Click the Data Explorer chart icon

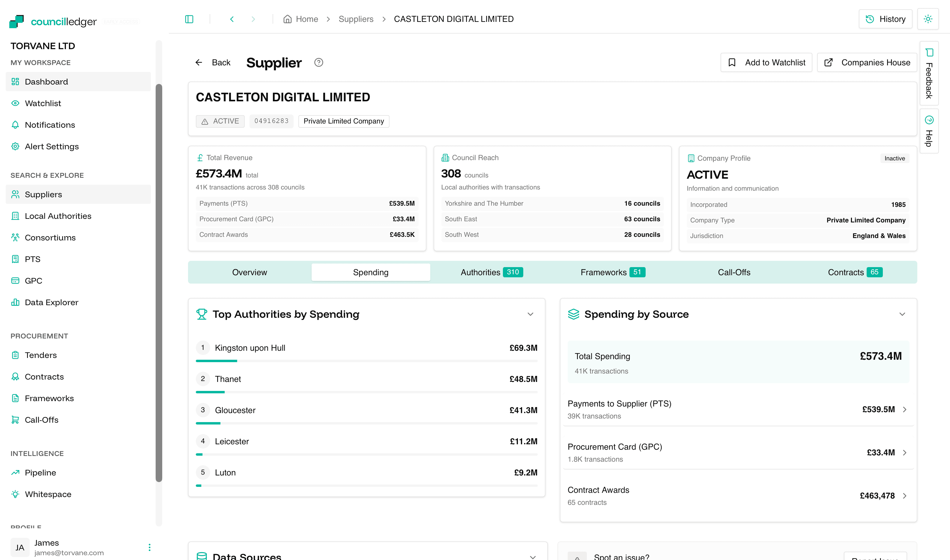[15, 302]
